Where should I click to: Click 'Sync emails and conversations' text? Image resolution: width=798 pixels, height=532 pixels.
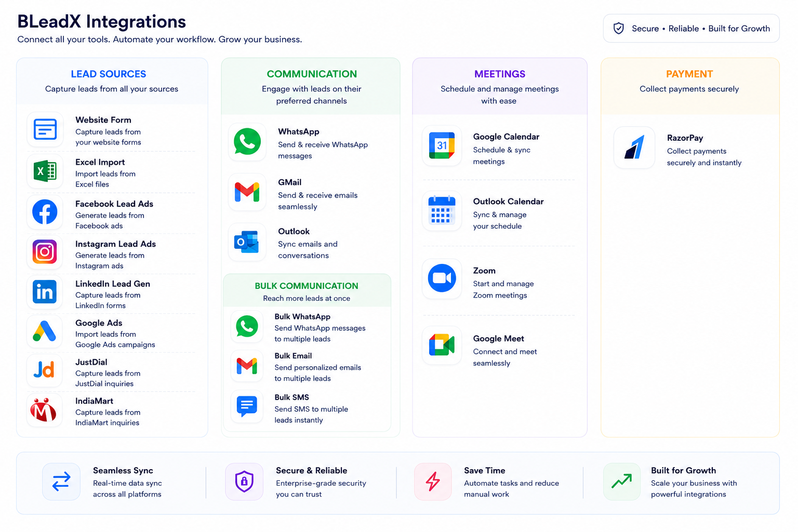point(308,250)
